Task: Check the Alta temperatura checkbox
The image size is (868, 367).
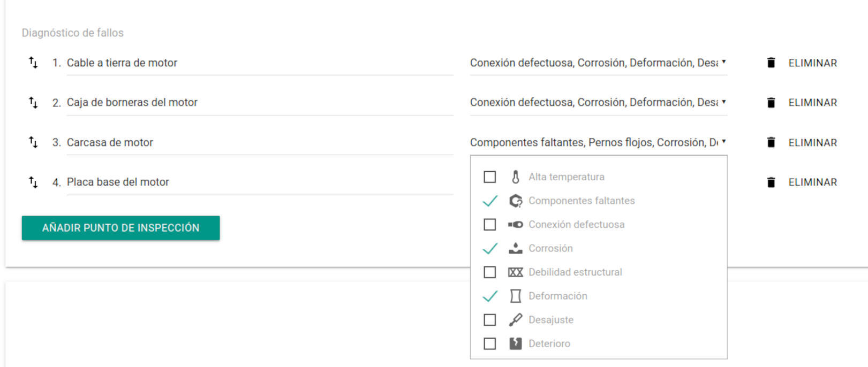Action: (x=489, y=177)
